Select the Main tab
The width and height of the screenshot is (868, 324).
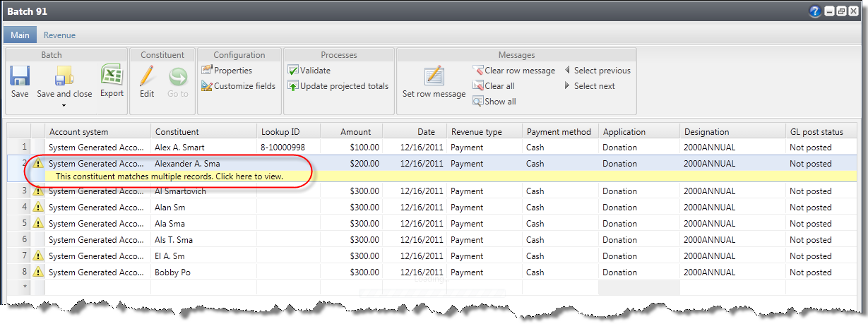click(x=20, y=35)
